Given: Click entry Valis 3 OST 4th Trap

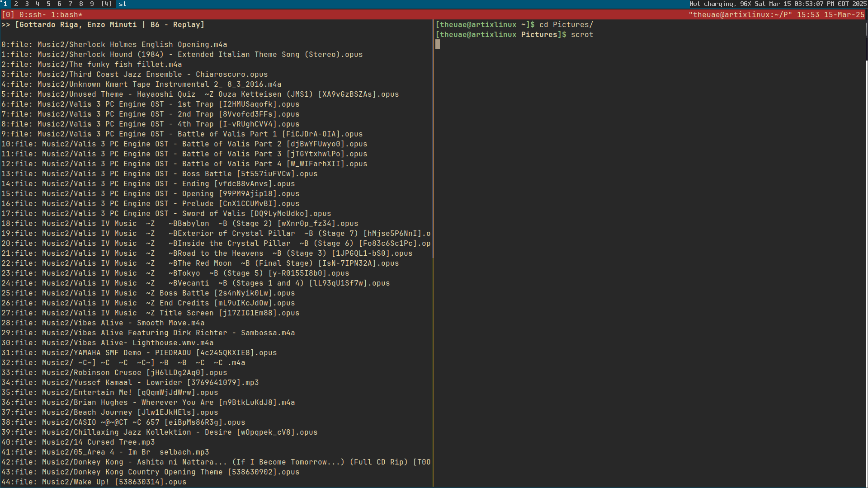Looking at the screenshot, I should 151,124.
